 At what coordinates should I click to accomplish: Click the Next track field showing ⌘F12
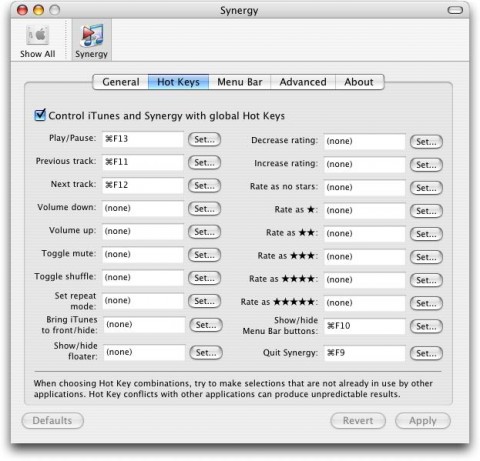(143, 185)
